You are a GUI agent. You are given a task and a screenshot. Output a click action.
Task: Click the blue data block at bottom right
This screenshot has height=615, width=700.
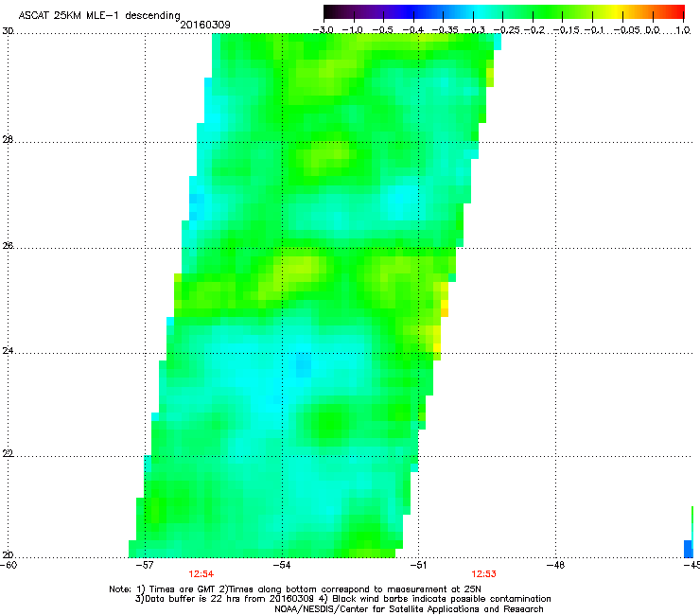(x=689, y=549)
